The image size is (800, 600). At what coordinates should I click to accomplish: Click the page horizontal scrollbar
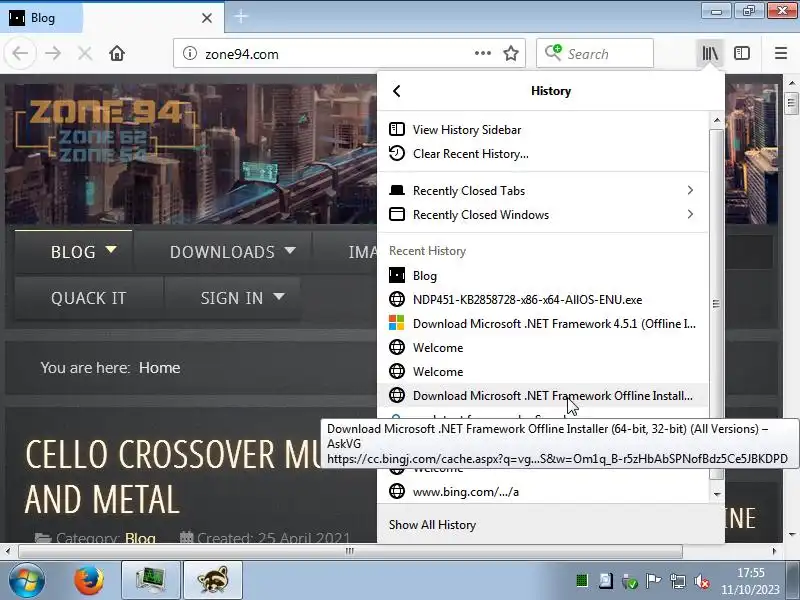350,551
